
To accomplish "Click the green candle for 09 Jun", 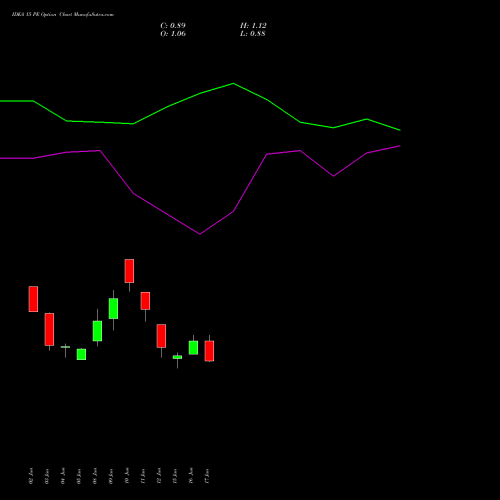I will click(113, 308).
